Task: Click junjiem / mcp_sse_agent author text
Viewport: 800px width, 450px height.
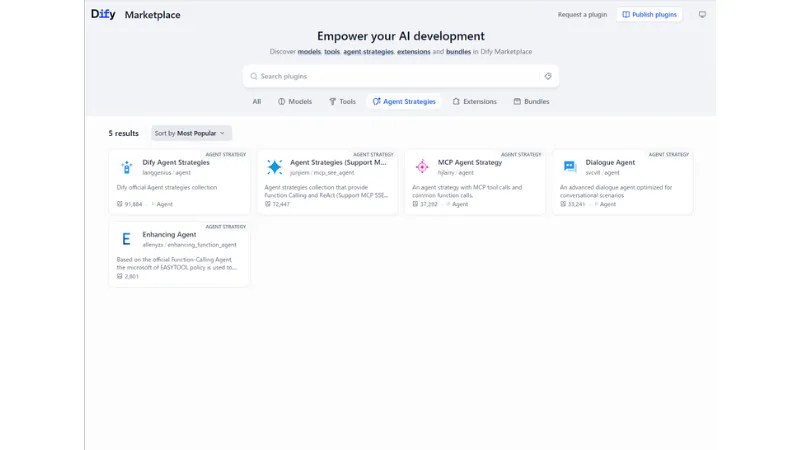Action: click(322, 173)
